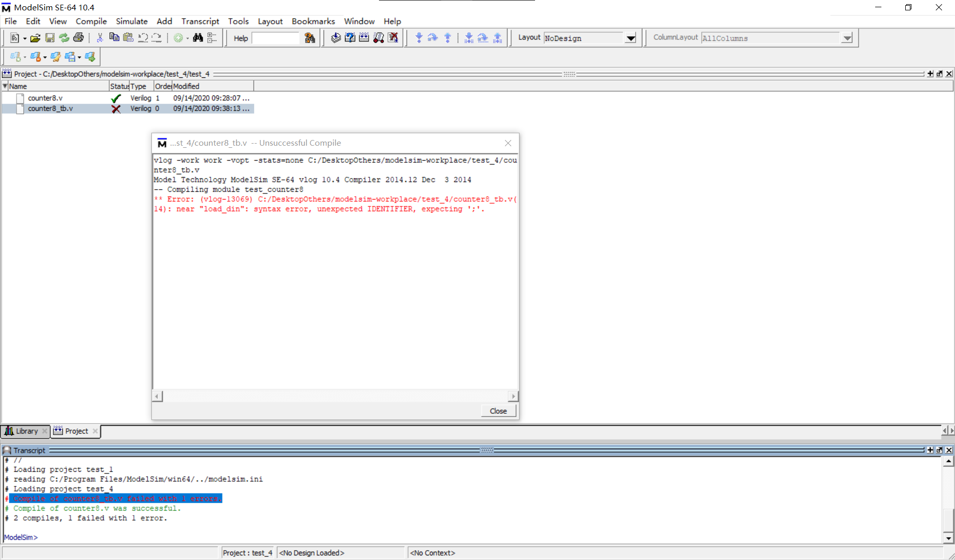
Task: Click the green circular Add icon
Action: click(x=178, y=38)
